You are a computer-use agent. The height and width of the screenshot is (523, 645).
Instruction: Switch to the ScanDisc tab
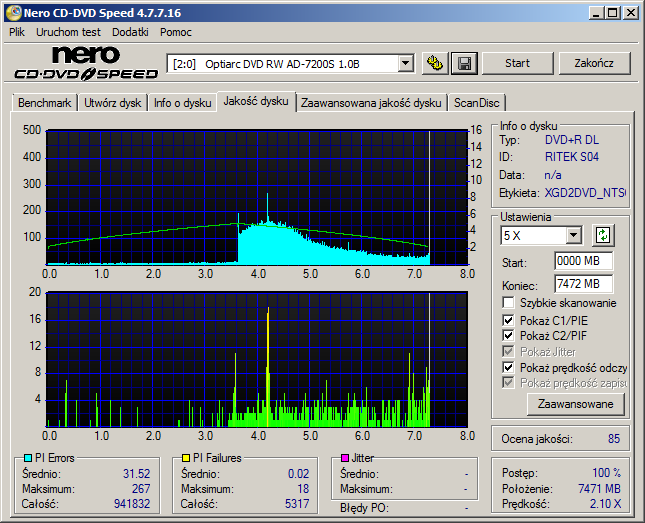[476, 103]
